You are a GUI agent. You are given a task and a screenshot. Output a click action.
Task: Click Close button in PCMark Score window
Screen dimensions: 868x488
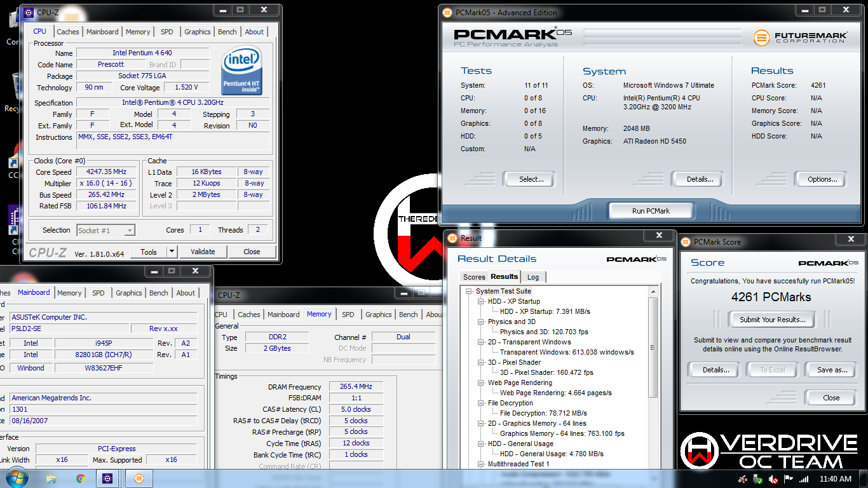[x=831, y=398]
